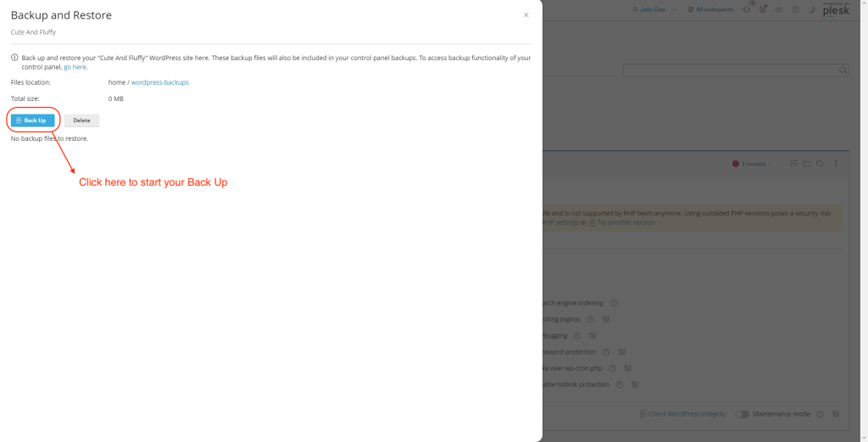Open settings sliders for password protection

[x=621, y=352]
